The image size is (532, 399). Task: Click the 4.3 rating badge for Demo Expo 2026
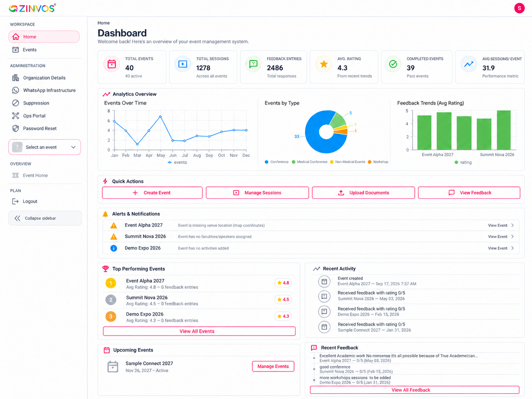(x=283, y=316)
